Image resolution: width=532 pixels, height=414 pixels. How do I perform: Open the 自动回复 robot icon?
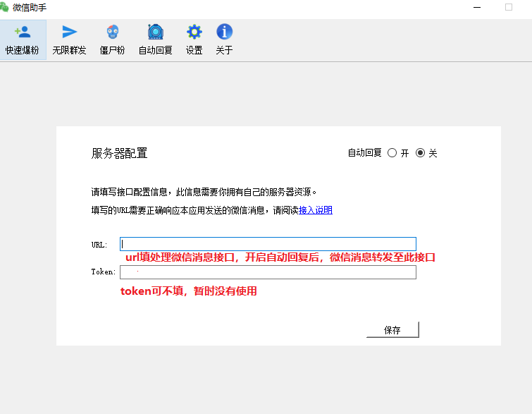pos(155,32)
